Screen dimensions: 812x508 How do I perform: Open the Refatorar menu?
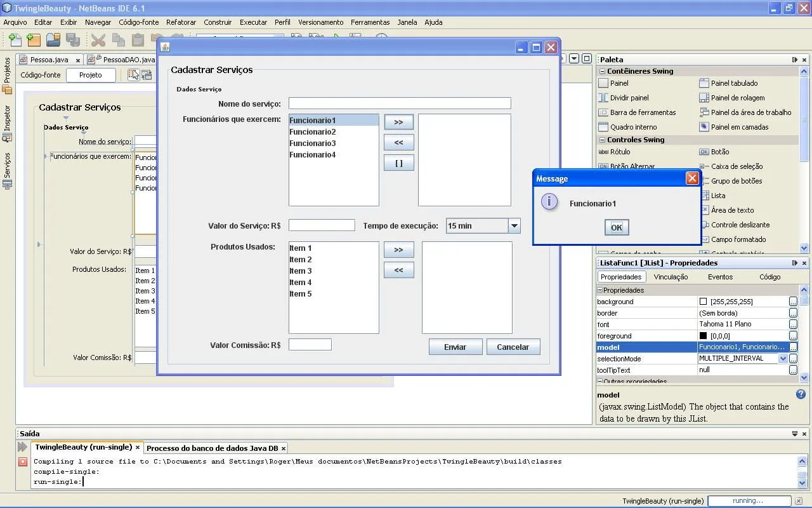181,22
